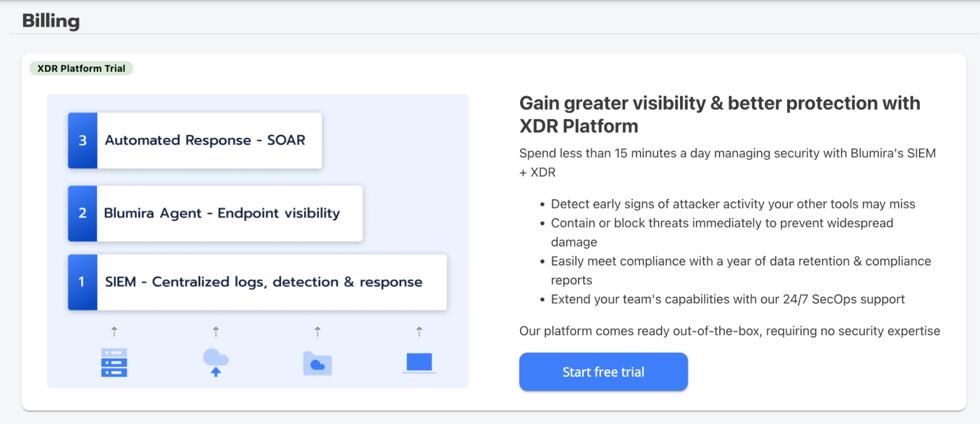Click the XDR Platform Trial badge
980x424 pixels.
point(81,68)
